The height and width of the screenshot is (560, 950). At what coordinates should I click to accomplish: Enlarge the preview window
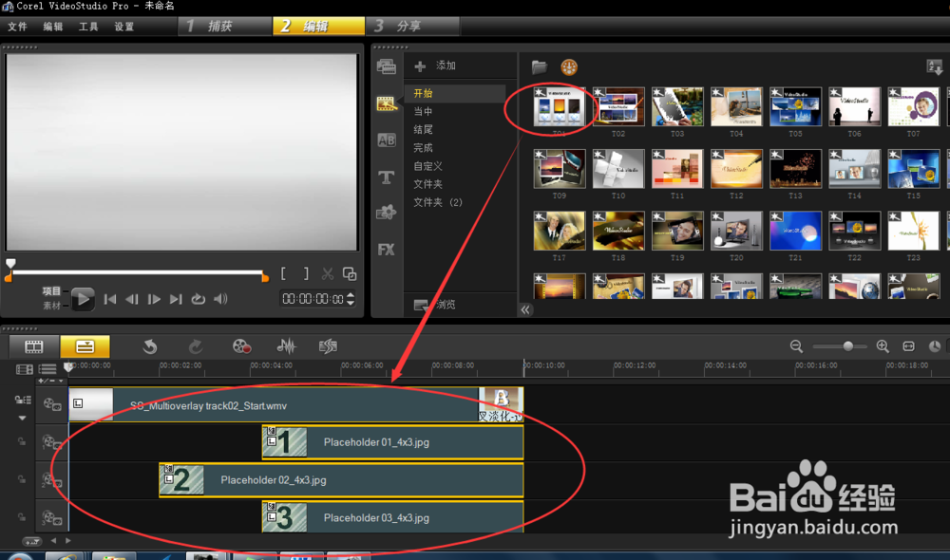point(350,274)
